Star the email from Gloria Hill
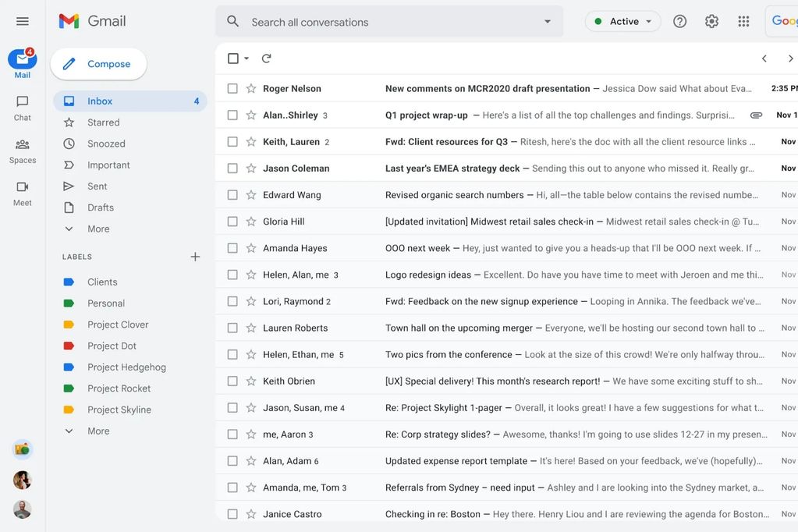 (x=250, y=222)
